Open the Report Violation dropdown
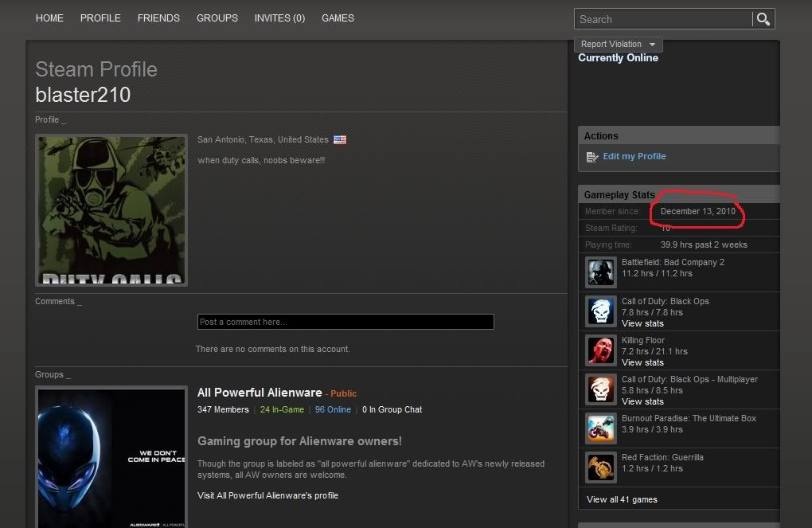 click(618, 45)
